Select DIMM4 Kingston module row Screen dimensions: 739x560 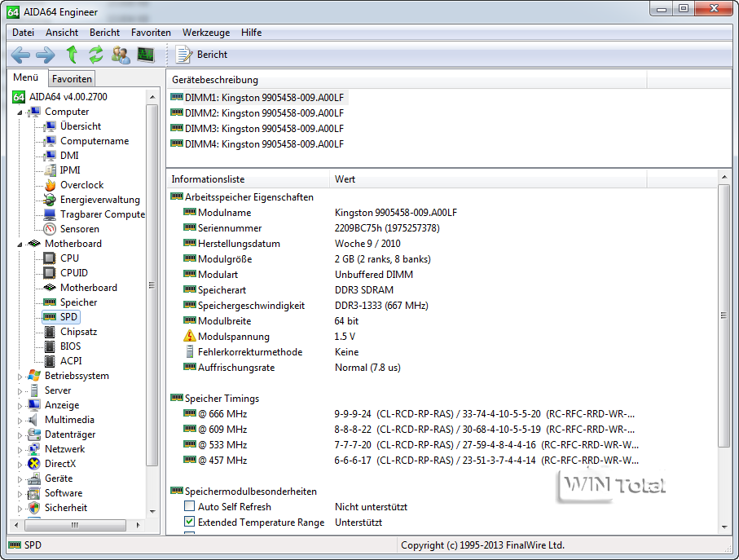point(257,144)
